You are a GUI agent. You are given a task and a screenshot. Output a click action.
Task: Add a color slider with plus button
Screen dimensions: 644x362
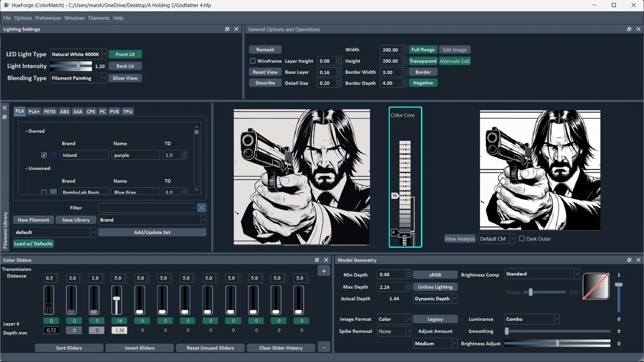click(324, 271)
